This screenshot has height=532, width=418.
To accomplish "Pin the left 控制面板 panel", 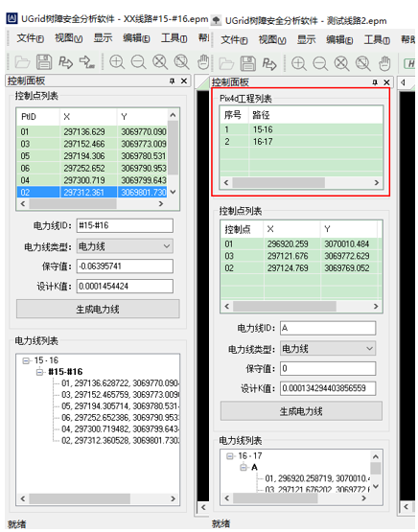I will [172, 81].
